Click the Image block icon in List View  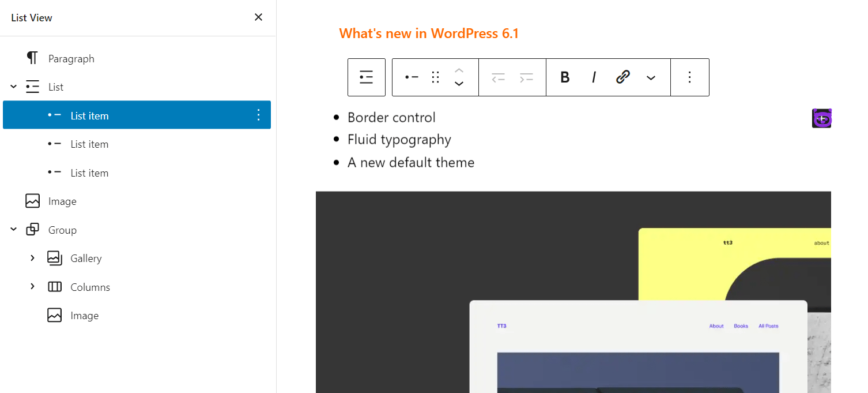(32, 201)
